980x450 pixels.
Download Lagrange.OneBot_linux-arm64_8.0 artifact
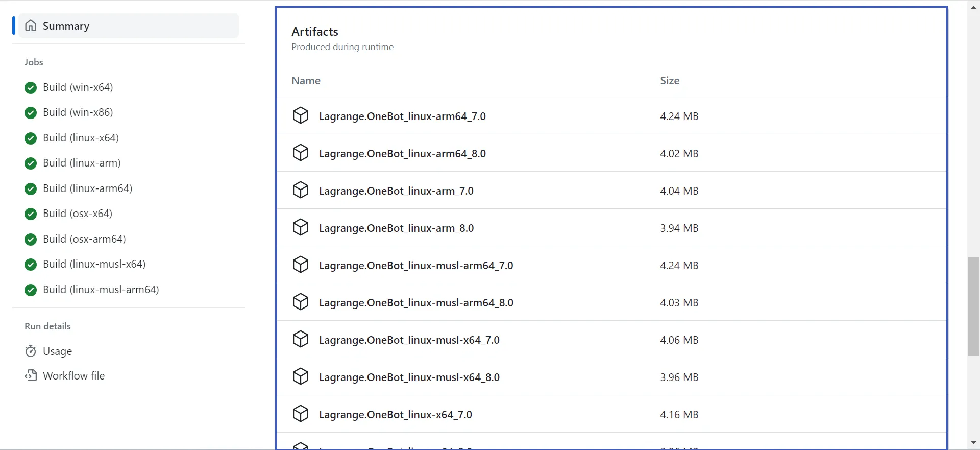tap(402, 154)
